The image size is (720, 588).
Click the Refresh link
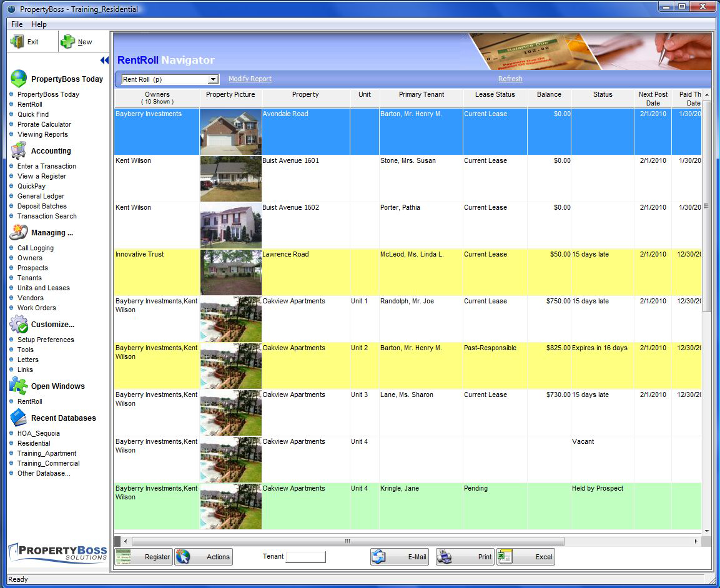pyautogui.click(x=510, y=79)
